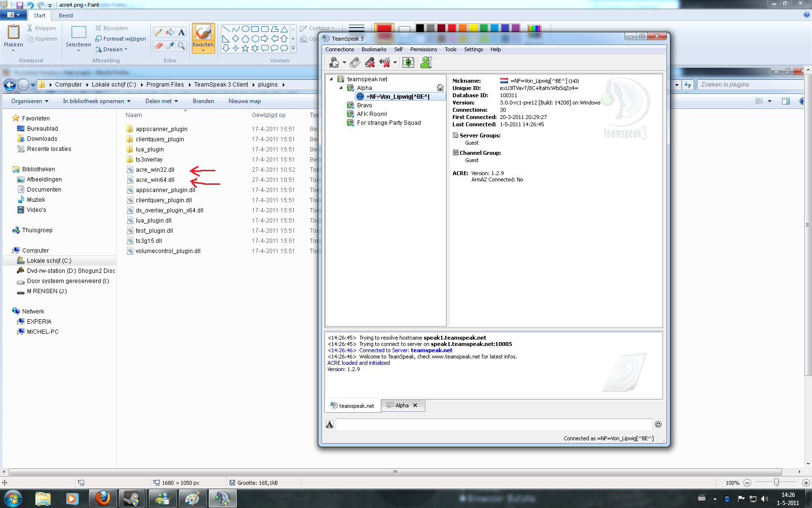Open the In bibliotheek opnemen dropdown
This screenshot has height=508, width=812.
[x=97, y=101]
